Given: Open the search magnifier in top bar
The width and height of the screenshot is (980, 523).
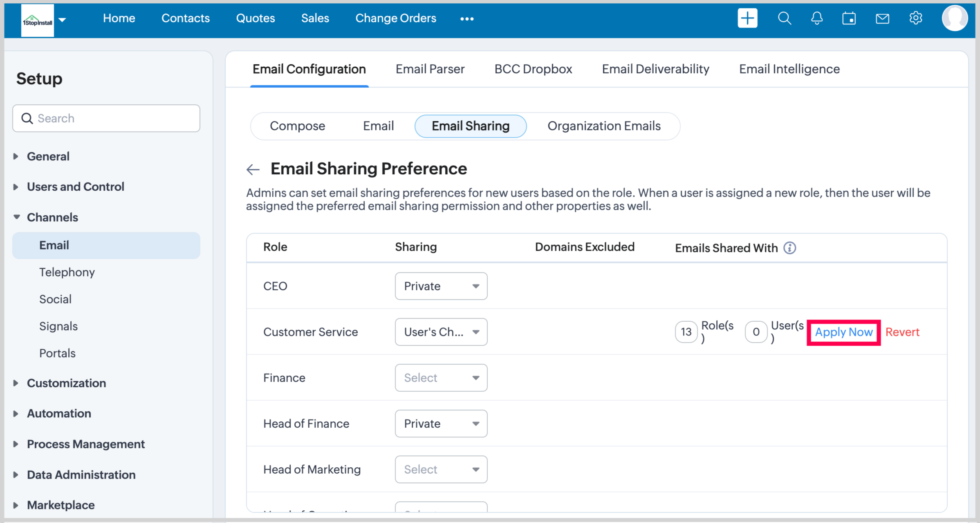Looking at the screenshot, I should [x=784, y=18].
